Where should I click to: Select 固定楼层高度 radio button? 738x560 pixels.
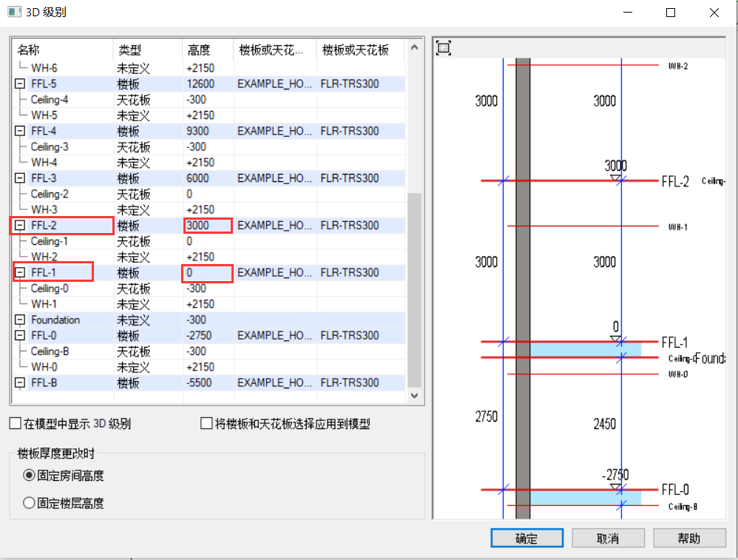pos(29,503)
